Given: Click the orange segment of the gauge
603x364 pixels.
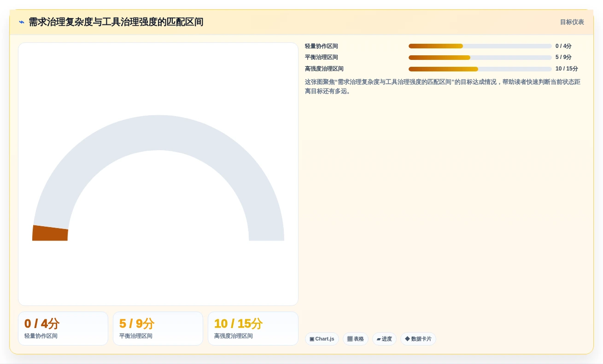Looking at the screenshot, I should coord(50,233).
